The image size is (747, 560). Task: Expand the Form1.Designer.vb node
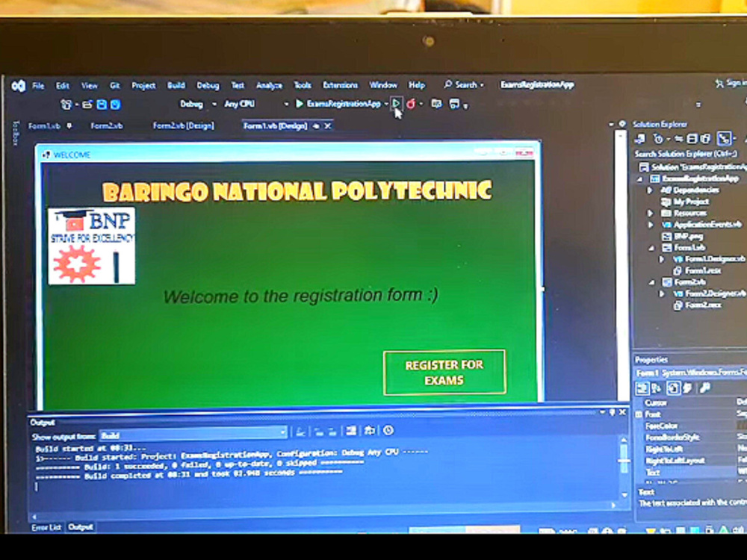pyautogui.click(x=662, y=259)
